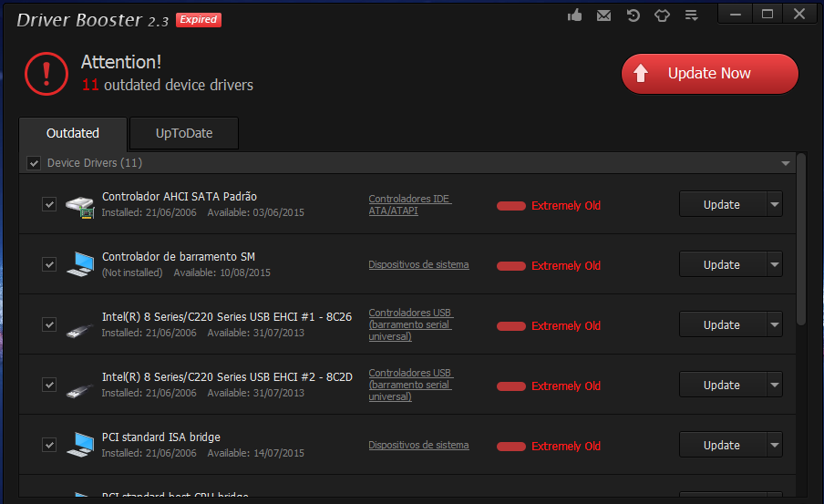Open Dispositivos de sistema link for barramento SM
Viewport: 824px width, 504px height.
point(418,264)
